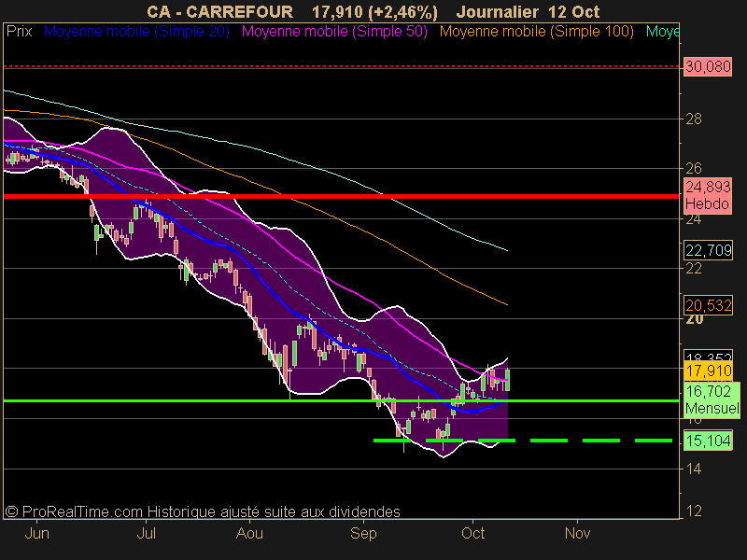Viewport: 747px width, 560px height.
Task: Click the 26 price axis value
Action: pyautogui.click(x=694, y=168)
